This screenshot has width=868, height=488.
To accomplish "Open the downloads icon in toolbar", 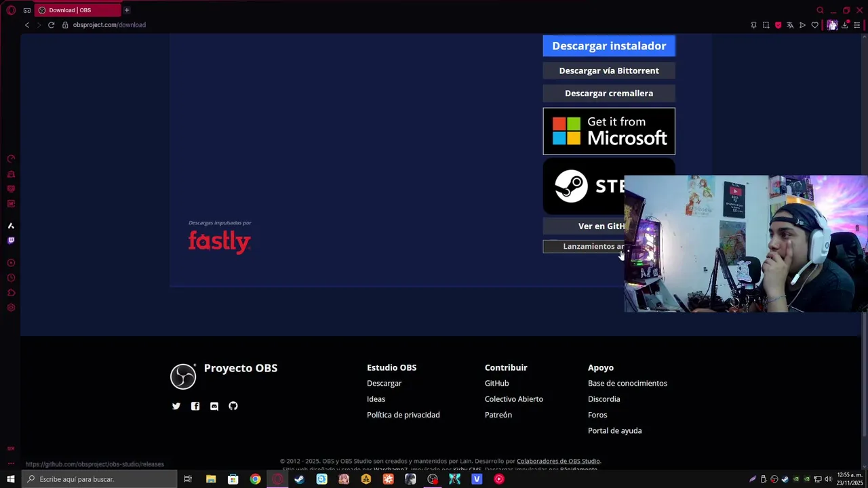I will 845,25.
